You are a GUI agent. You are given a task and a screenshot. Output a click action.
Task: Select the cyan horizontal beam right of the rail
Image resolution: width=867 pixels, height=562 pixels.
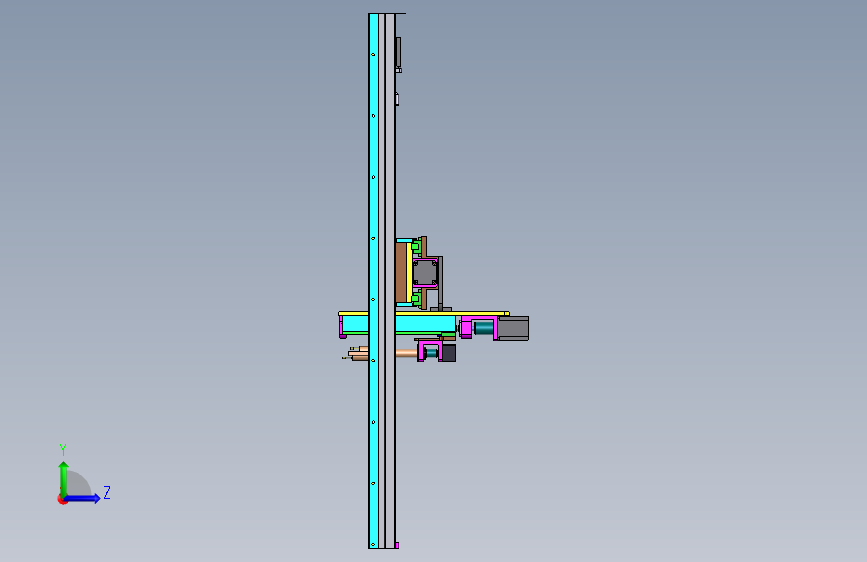point(425,324)
